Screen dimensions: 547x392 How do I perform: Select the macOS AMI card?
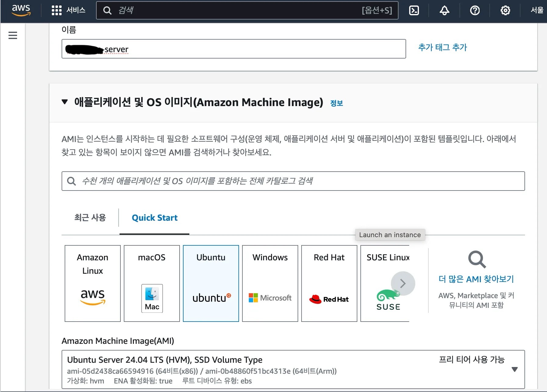click(152, 283)
